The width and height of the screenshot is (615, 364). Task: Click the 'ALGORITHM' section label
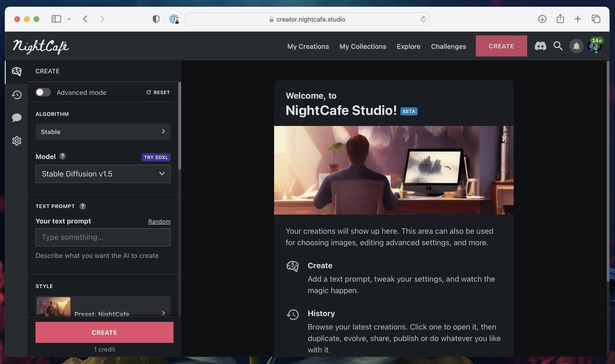[x=52, y=114]
